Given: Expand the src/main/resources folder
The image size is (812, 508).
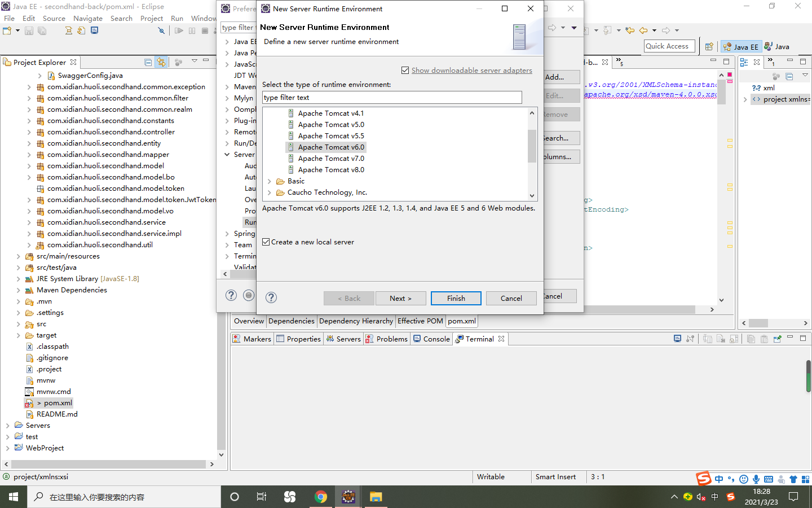Looking at the screenshot, I should point(17,256).
